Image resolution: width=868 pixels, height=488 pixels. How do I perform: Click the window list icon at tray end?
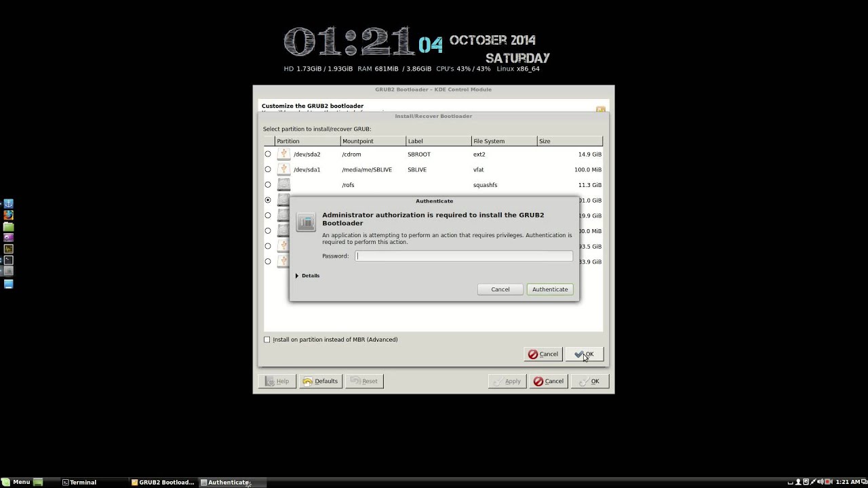pos(864,481)
